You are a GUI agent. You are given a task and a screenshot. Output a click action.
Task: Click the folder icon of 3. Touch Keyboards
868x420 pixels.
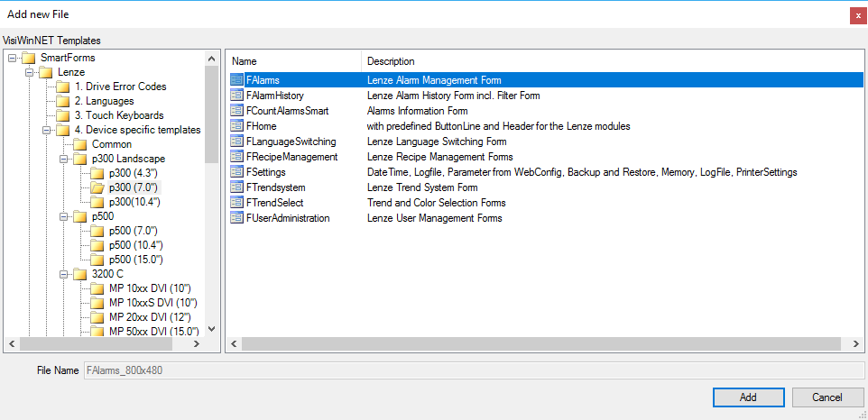pyautogui.click(x=63, y=115)
